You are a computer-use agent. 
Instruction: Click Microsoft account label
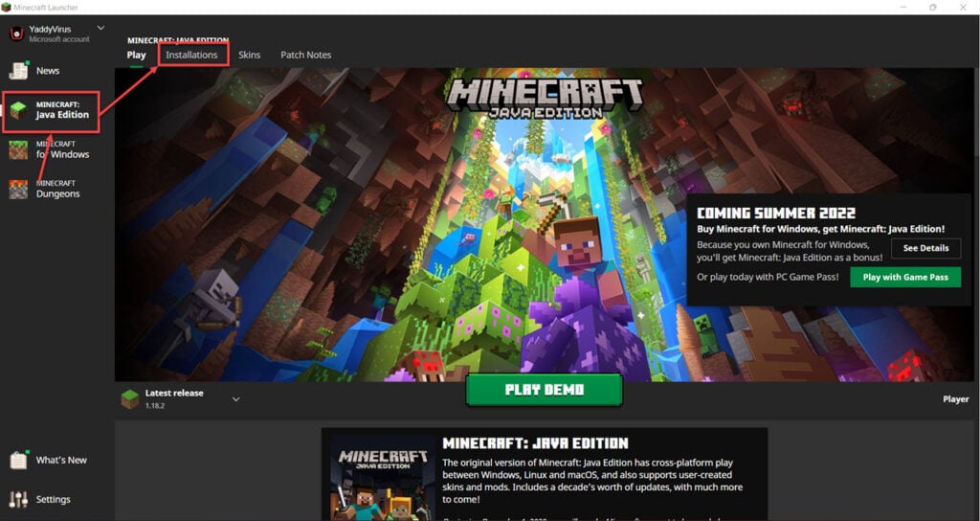point(58,39)
